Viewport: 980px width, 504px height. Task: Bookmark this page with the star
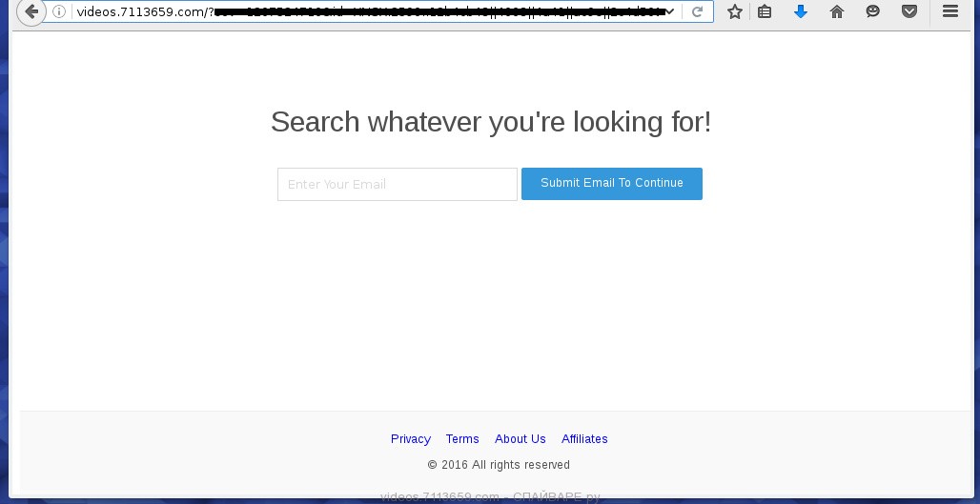734,12
